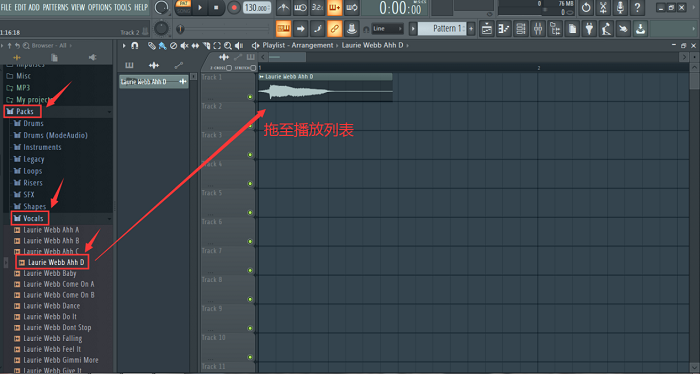This screenshot has height=374, width=700.
Task: Adjust the master pitch knob
Action: click(161, 29)
